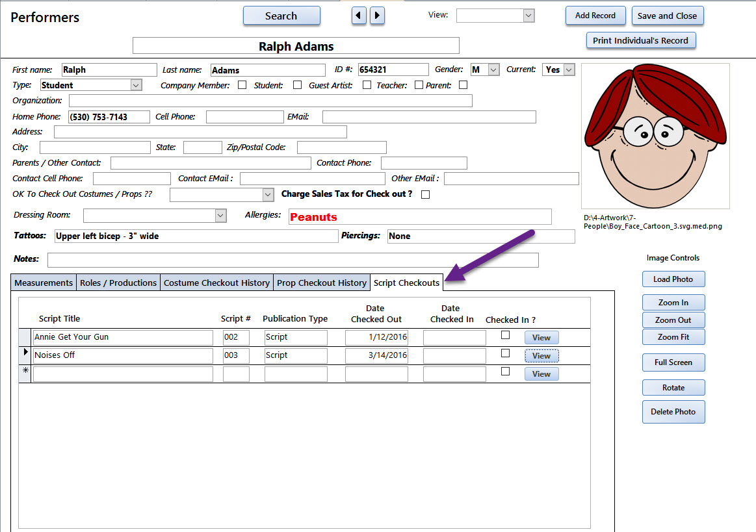Click the performer cartoon face photo
The width and height of the screenshot is (756, 532).
[x=655, y=136]
